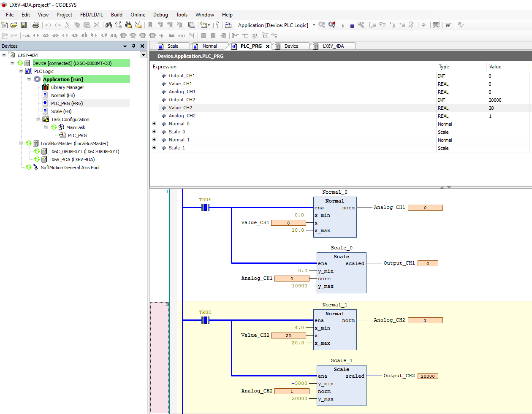The height and width of the screenshot is (414, 532).
Task: Expand the Normal_0 variable row
Action: coord(154,124)
